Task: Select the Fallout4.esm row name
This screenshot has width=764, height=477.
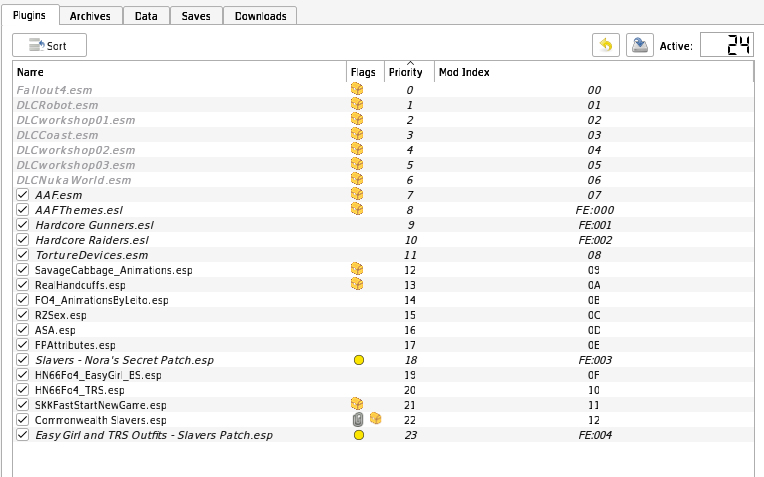Action: 54,90
